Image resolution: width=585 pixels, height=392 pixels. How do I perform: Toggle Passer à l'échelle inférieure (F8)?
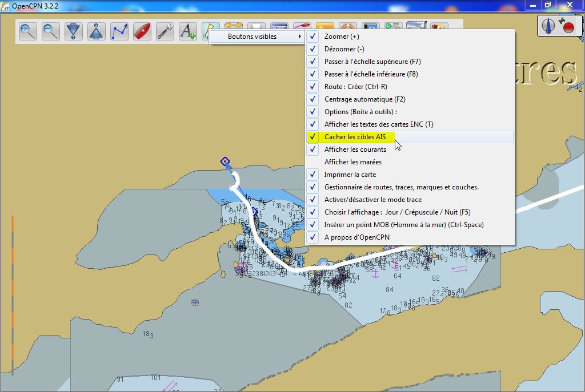410,74
